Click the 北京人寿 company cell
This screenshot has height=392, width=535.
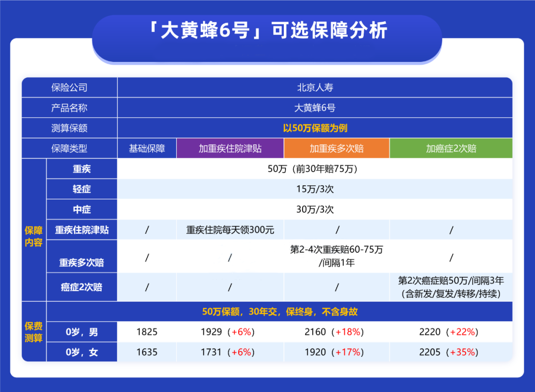point(315,88)
